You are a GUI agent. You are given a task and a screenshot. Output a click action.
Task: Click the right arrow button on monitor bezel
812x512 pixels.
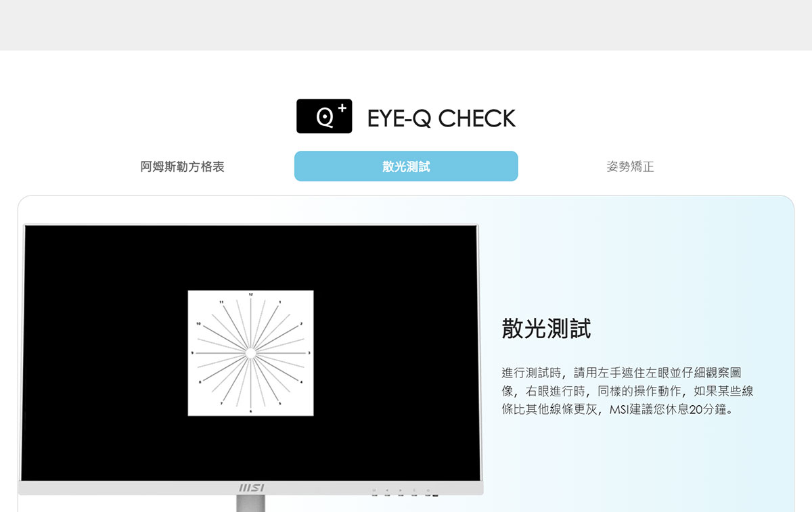[x=401, y=490]
